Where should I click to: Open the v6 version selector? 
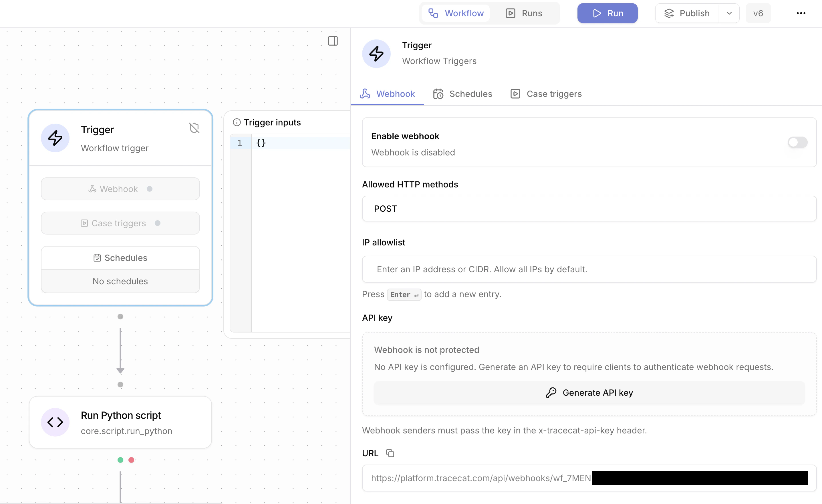[x=758, y=13]
